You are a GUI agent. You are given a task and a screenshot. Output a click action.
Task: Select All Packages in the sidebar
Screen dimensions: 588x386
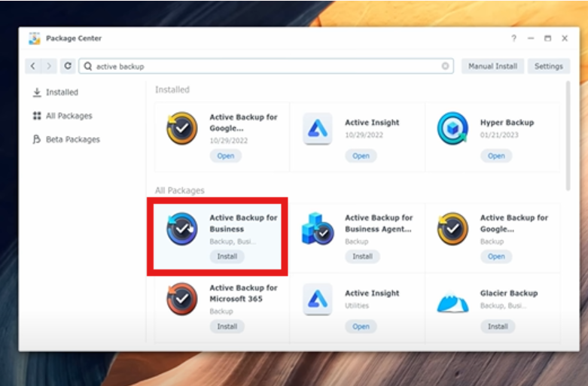(62, 116)
